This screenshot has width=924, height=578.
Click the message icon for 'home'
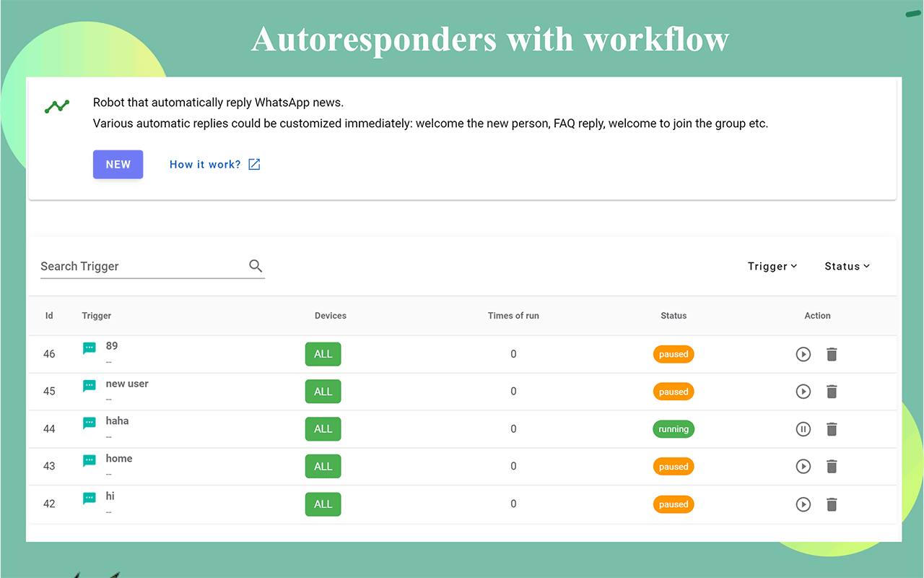pyautogui.click(x=90, y=461)
